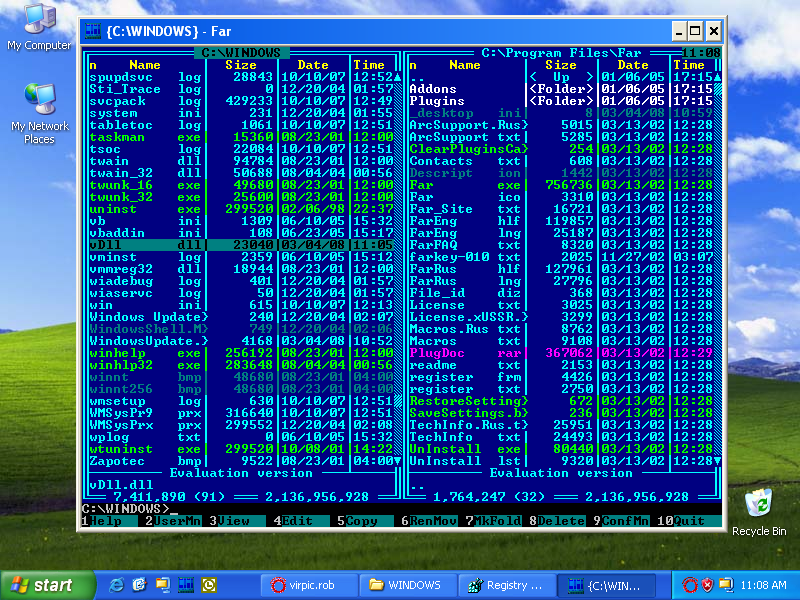Select the svcpack log file
Viewport: 800px width, 600px height.
coord(241,101)
